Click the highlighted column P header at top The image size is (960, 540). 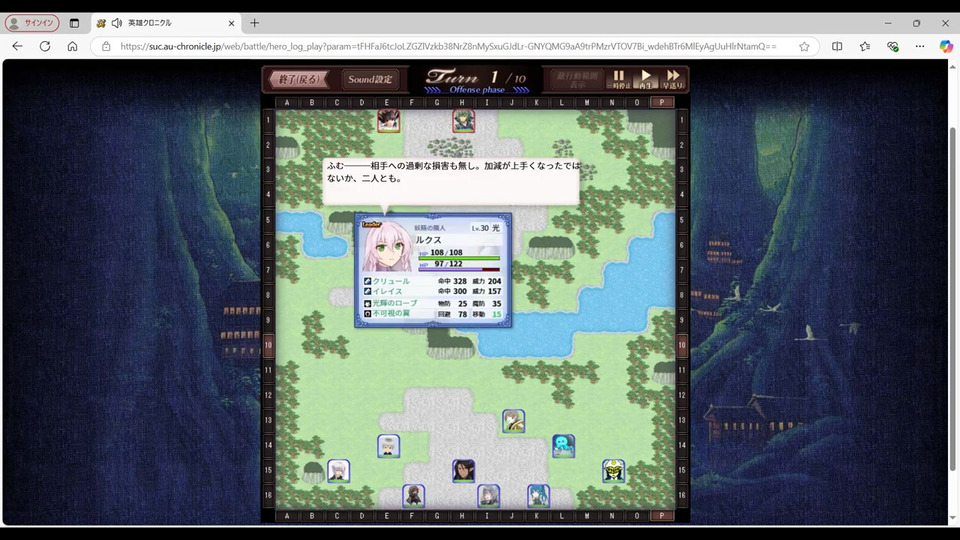pos(662,102)
